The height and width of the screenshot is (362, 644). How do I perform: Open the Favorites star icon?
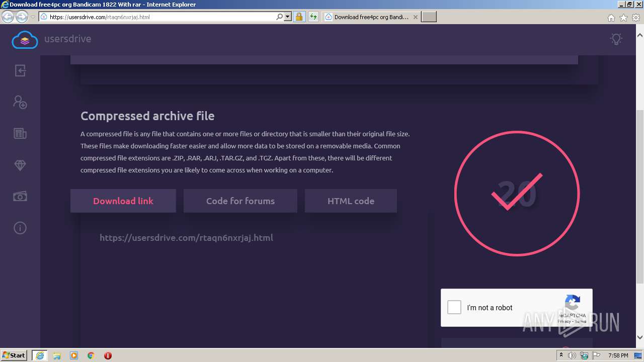[x=623, y=18]
